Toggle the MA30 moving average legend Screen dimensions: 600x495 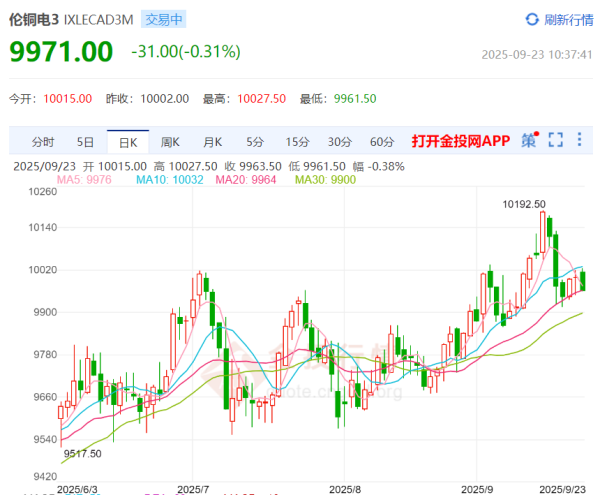(x=321, y=180)
